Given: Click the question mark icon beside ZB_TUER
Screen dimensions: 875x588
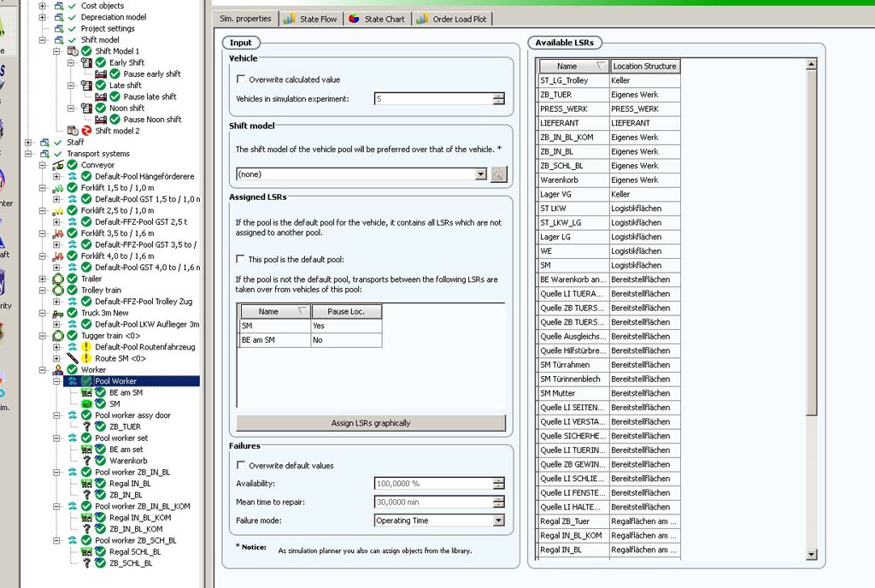Looking at the screenshot, I should (86, 426).
